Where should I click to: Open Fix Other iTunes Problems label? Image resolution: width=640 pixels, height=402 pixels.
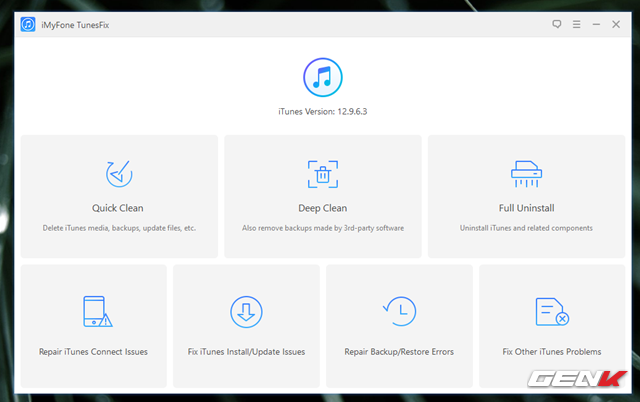pos(552,351)
